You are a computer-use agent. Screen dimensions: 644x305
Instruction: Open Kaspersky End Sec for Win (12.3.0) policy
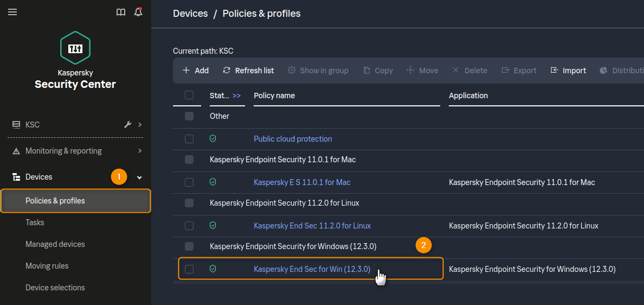[312, 269]
